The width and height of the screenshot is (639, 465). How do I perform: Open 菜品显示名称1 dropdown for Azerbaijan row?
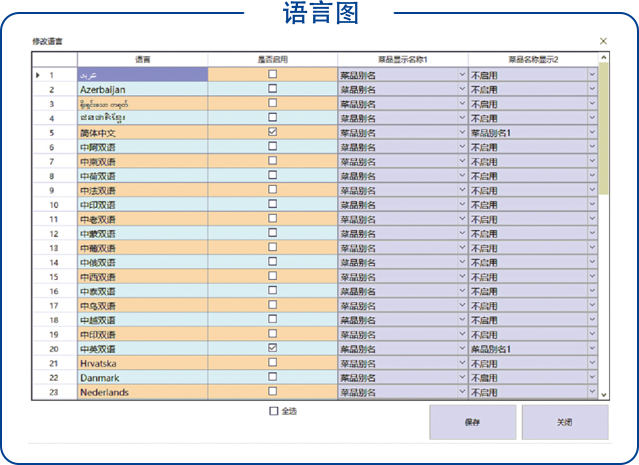pyautogui.click(x=462, y=89)
